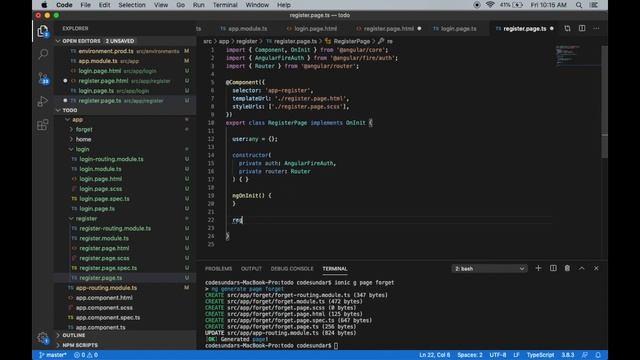Screen dimensions: 640x360
Task: Click the feedback icon in status bar
Action: click(x=585, y=355)
